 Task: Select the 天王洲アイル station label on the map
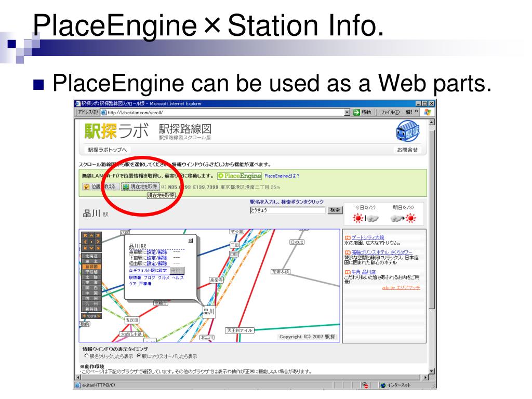coord(240,330)
